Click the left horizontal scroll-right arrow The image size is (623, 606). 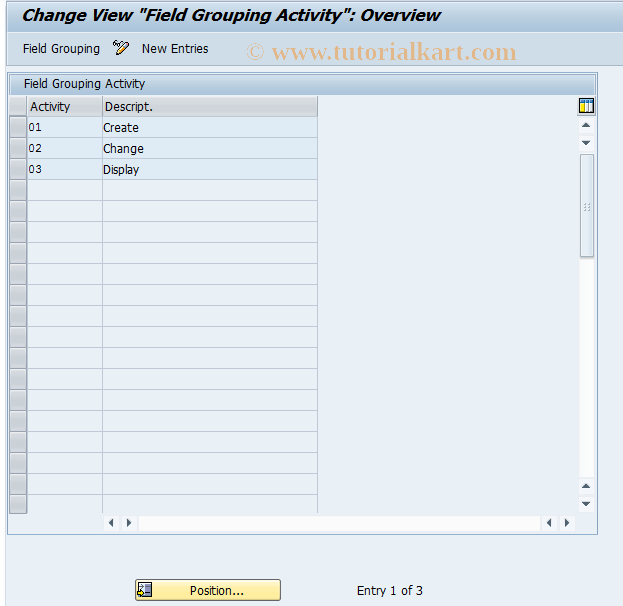[129, 523]
